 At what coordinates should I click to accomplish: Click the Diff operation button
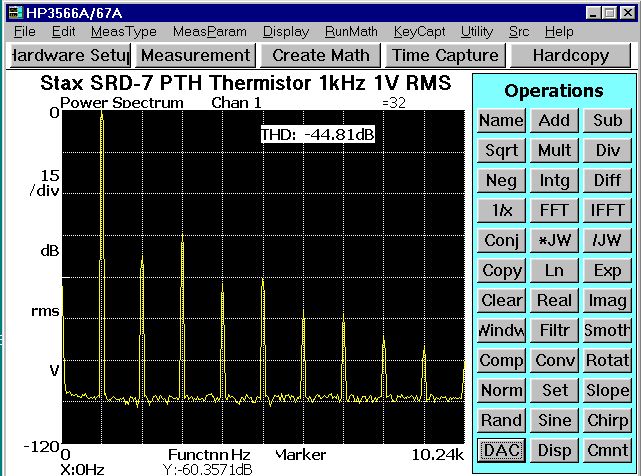pos(607,180)
